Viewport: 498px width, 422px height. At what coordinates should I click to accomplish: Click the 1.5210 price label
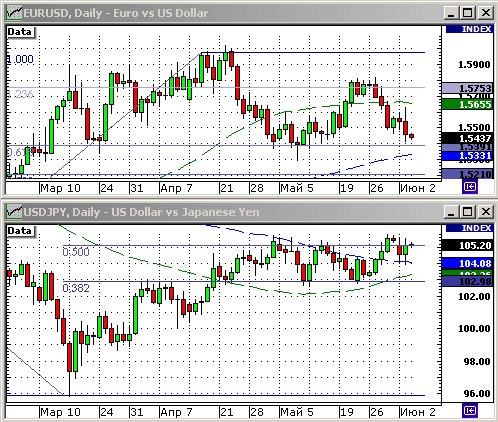467,174
